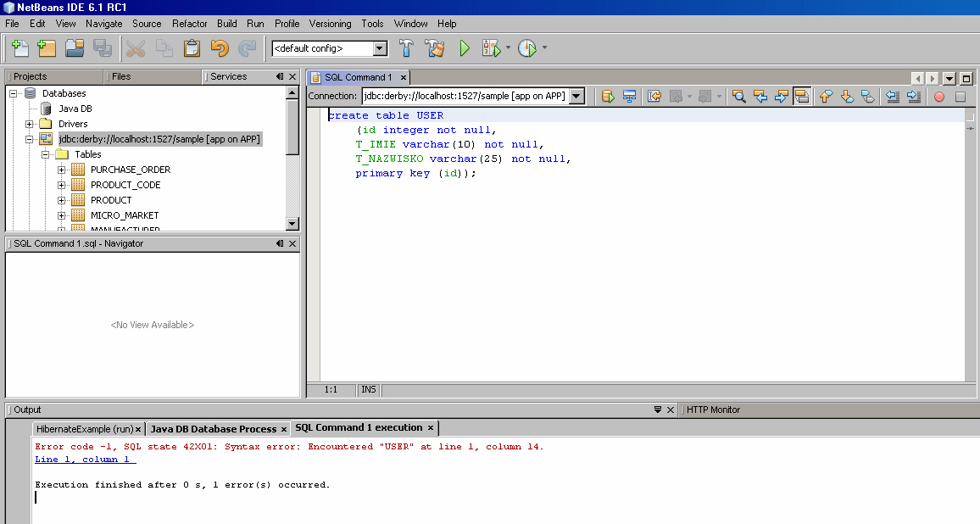This screenshot has width=980, height=524.
Task: Open Profile Main Project dropdown arrow
Action: tap(544, 47)
